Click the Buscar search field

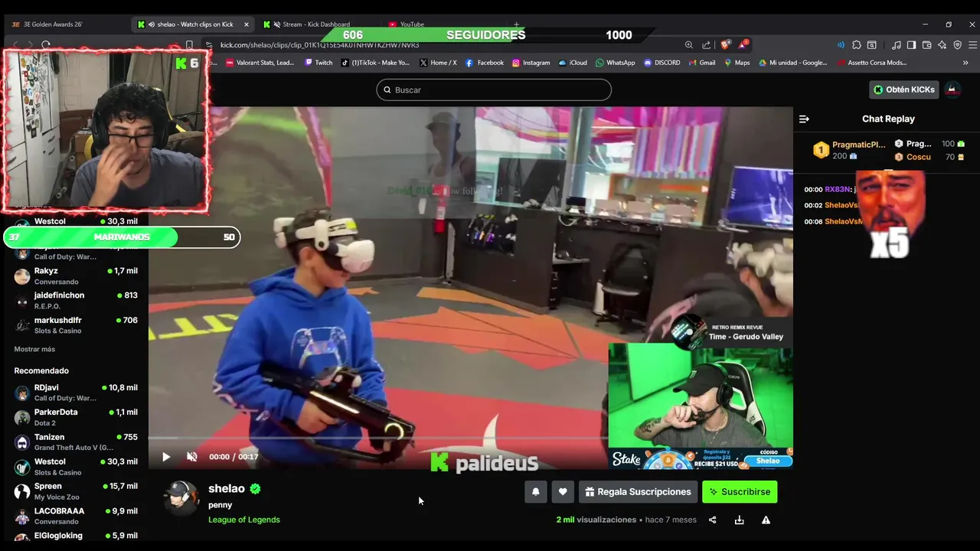(494, 90)
